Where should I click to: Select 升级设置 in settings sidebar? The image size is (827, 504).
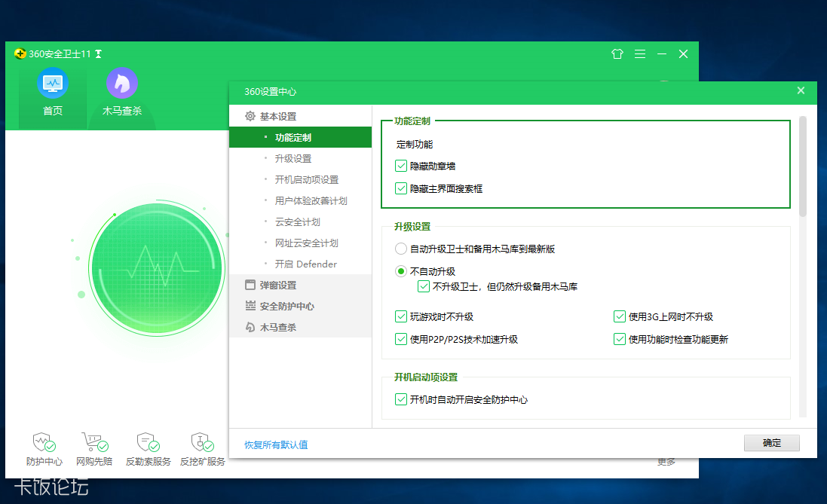[293, 159]
